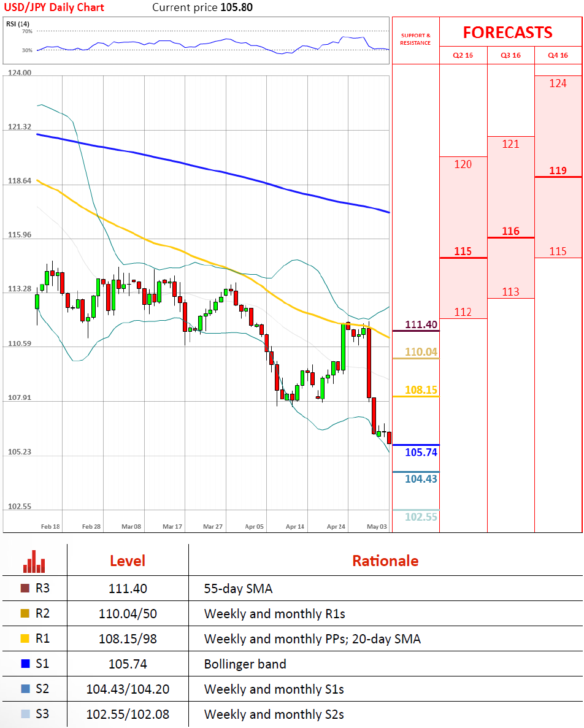Image resolution: width=584 pixels, height=728 pixels.
Task: Click the Mar 17 date axis label
Action: pos(172,526)
